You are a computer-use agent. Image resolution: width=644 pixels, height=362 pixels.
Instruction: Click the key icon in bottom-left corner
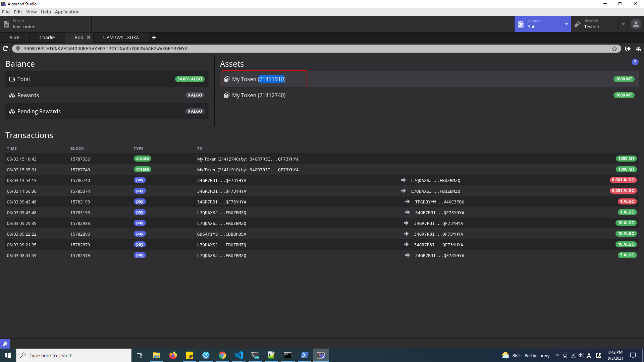[5, 344]
